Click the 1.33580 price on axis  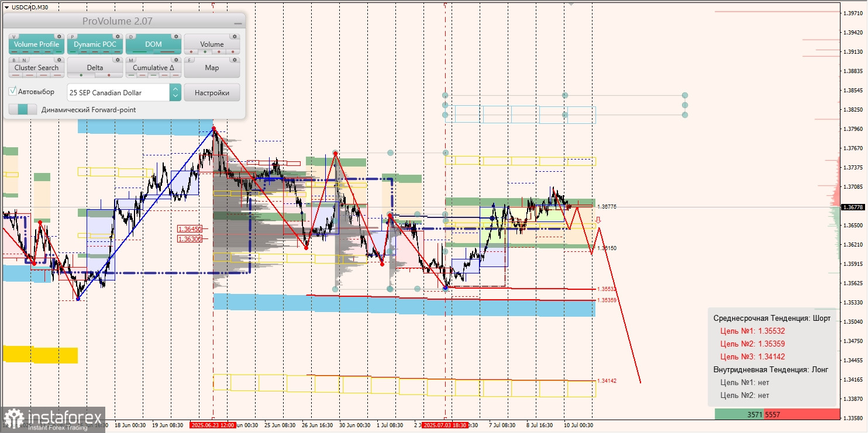[854, 418]
